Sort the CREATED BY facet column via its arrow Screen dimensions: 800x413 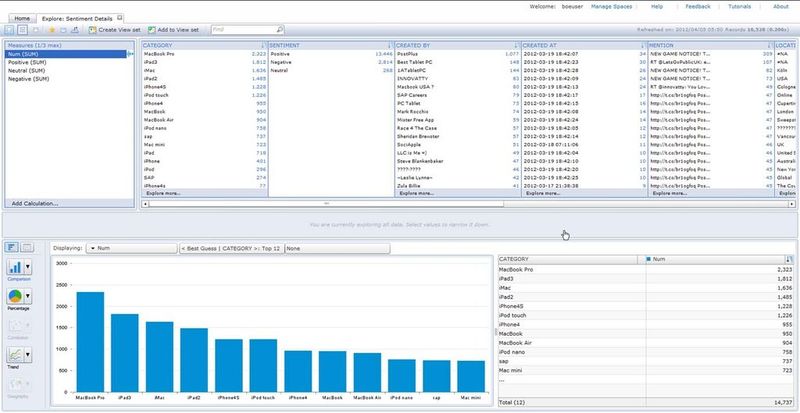(x=516, y=45)
